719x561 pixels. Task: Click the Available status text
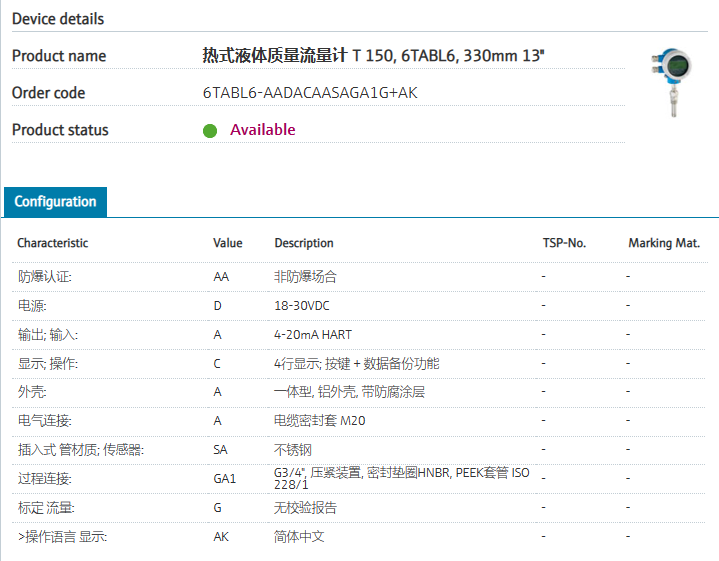point(262,130)
